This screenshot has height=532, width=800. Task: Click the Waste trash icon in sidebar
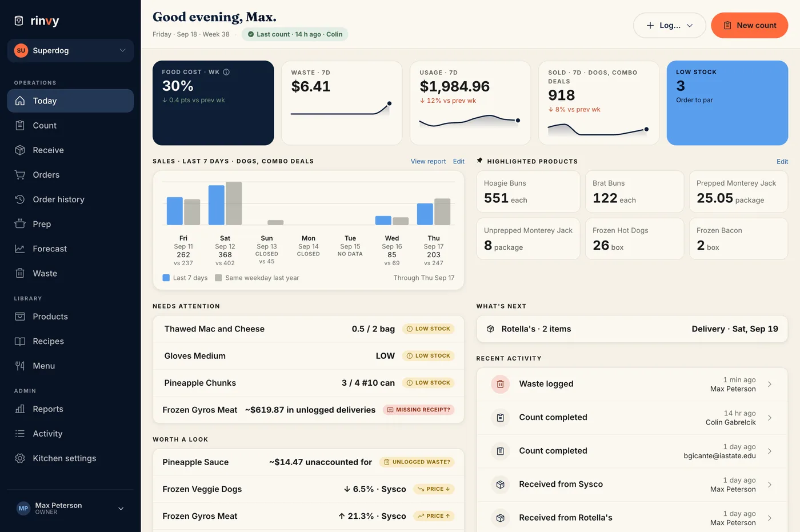pos(20,273)
